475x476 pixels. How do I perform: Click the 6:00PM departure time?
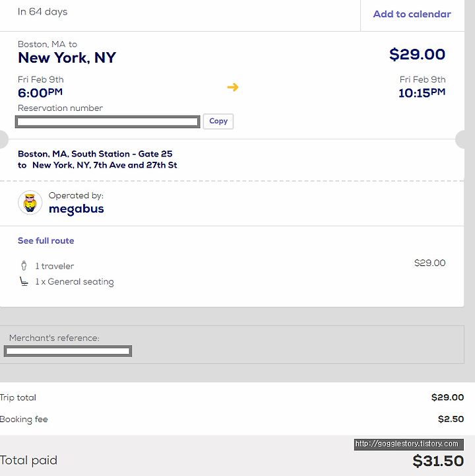pyautogui.click(x=40, y=92)
